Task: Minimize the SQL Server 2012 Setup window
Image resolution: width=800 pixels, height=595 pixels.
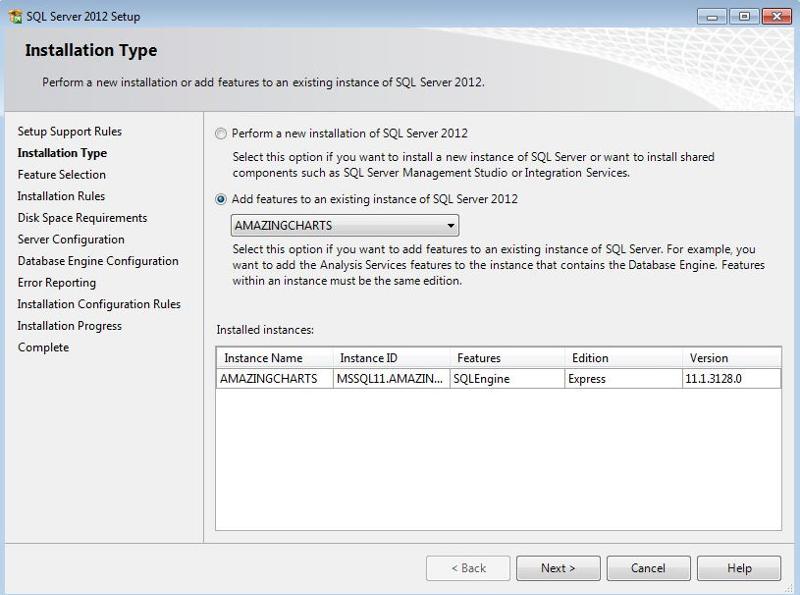Action: coord(712,17)
